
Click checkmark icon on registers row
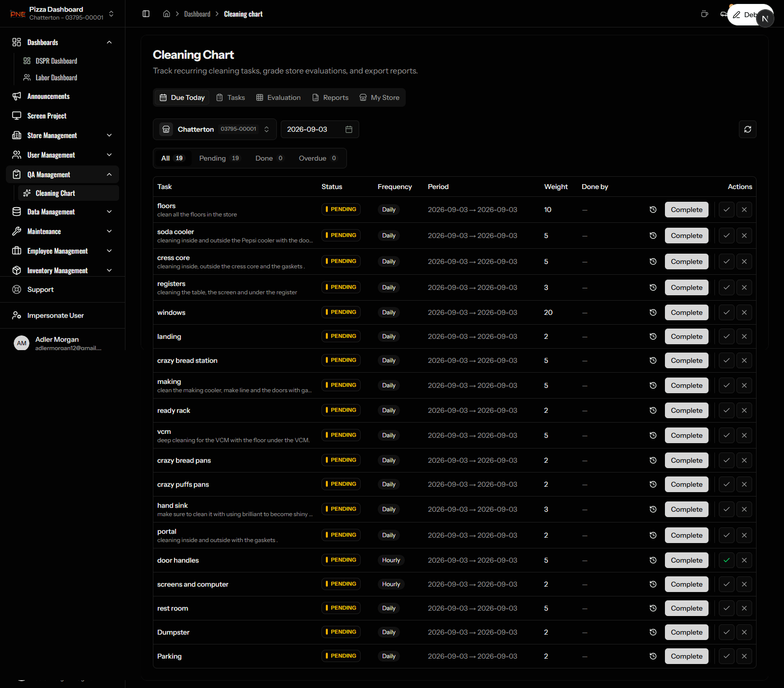coord(727,287)
